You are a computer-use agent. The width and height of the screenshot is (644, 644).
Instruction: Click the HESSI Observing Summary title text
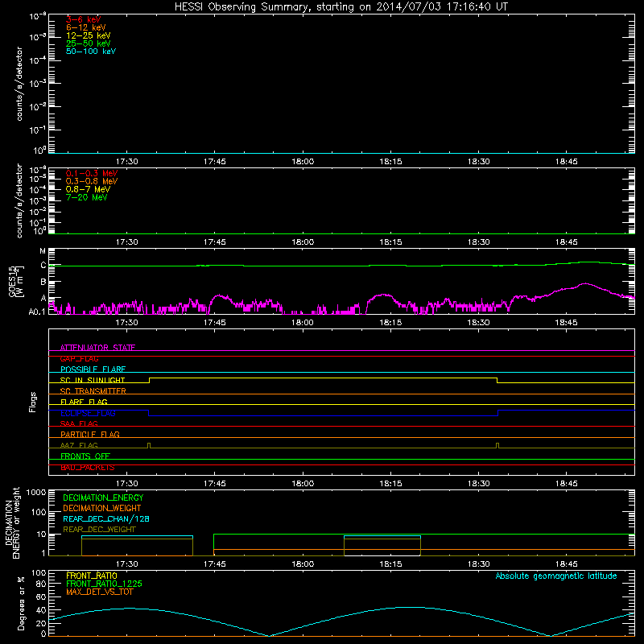pyautogui.click(x=341, y=7)
